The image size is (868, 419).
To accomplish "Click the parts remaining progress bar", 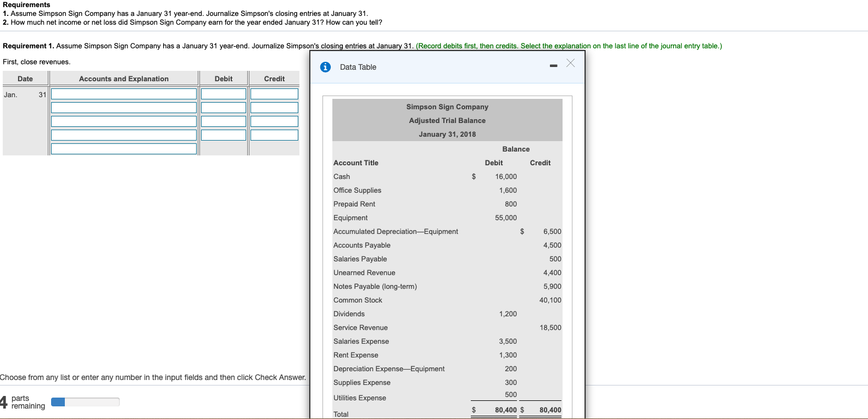I will click(85, 402).
